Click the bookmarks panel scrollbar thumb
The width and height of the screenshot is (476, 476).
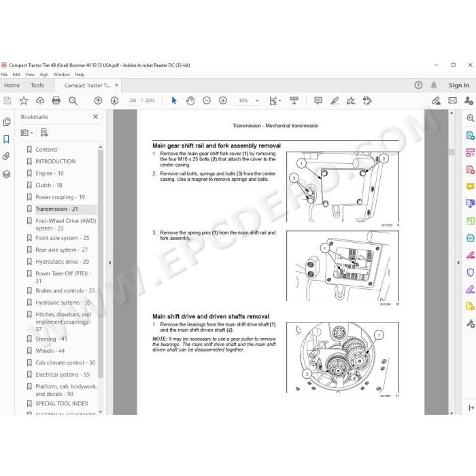tap(101, 264)
